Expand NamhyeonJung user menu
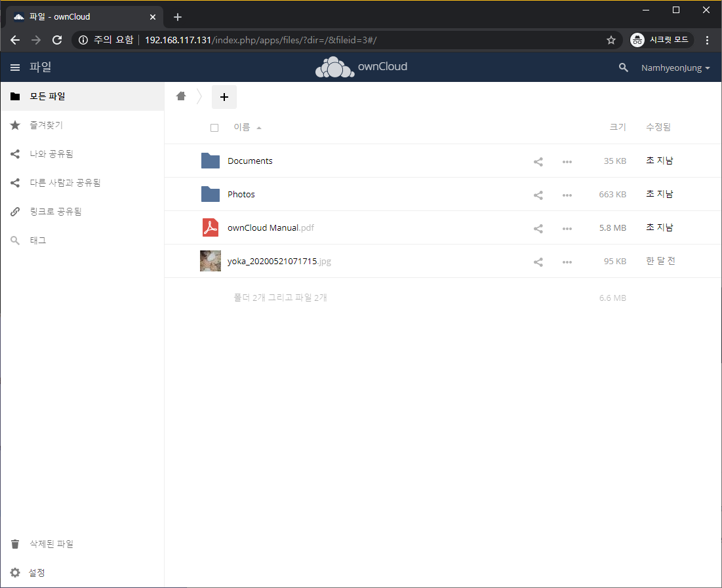722x588 pixels. click(x=675, y=68)
